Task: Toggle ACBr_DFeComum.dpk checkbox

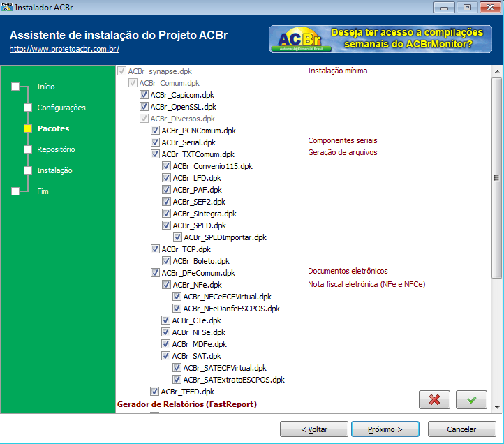Action: (x=155, y=273)
